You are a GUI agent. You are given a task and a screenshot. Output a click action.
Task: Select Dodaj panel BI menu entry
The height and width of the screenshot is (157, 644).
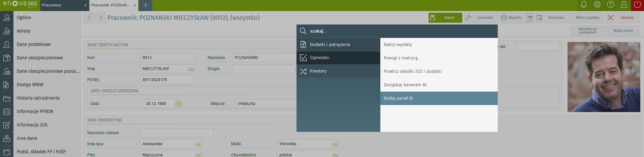tap(439, 98)
